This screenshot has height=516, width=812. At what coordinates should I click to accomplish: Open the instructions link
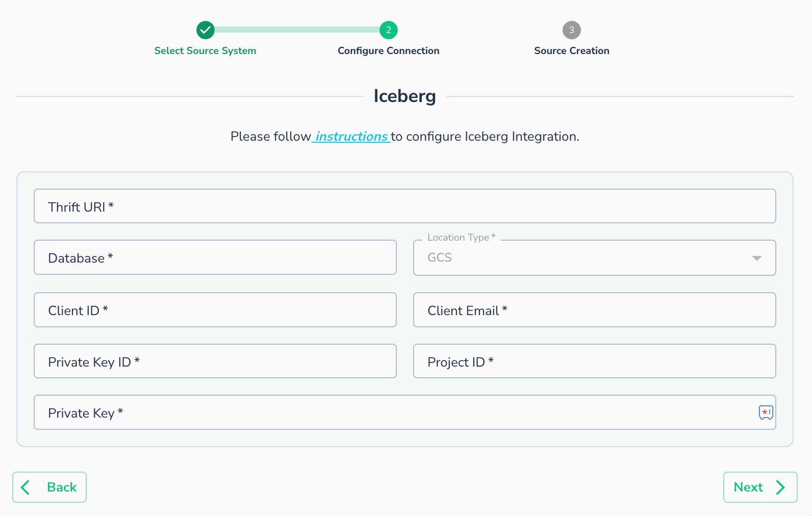click(351, 136)
